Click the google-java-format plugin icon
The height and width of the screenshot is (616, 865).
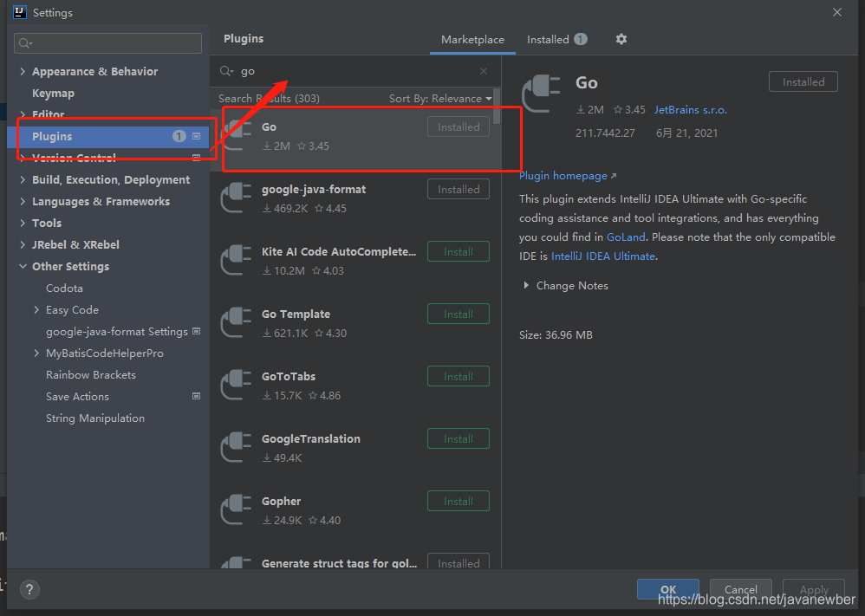pyautogui.click(x=236, y=198)
